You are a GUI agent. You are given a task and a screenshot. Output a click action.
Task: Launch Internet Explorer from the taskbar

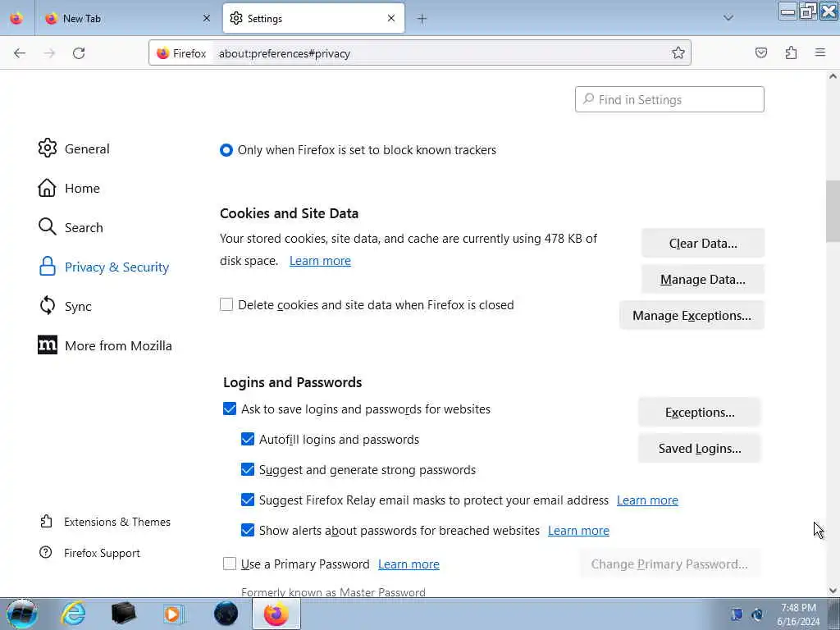coord(73,614)
